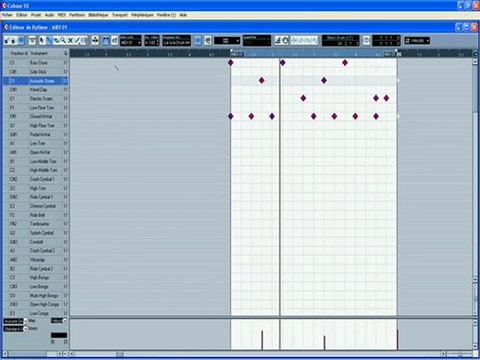The image size is (480, 360).
Task: Open the Partitions menu
Action: [x=77, y=15]
